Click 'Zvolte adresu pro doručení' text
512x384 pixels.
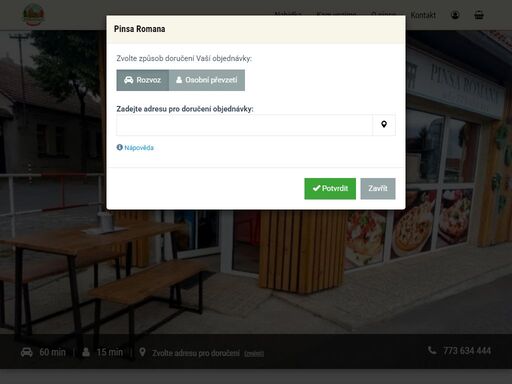click(x=196, y=353)
